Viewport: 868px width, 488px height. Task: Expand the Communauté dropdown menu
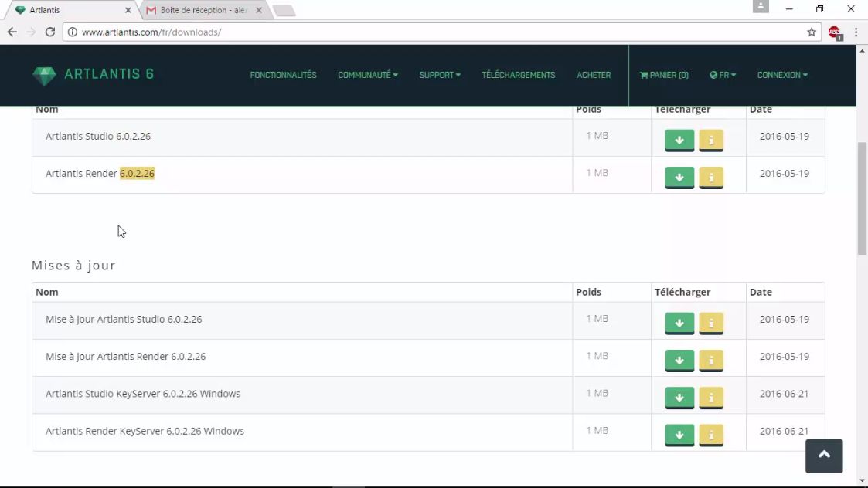[368, 75]
